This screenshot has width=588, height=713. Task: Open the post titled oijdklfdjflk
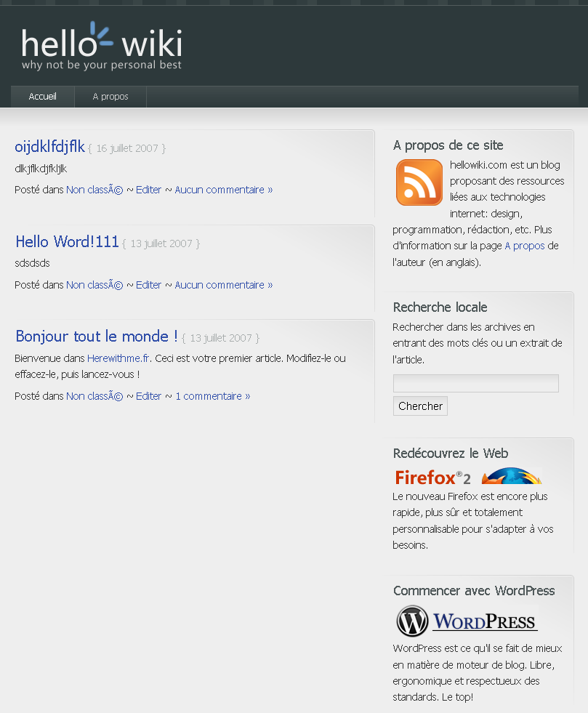(x=49, y=147)
